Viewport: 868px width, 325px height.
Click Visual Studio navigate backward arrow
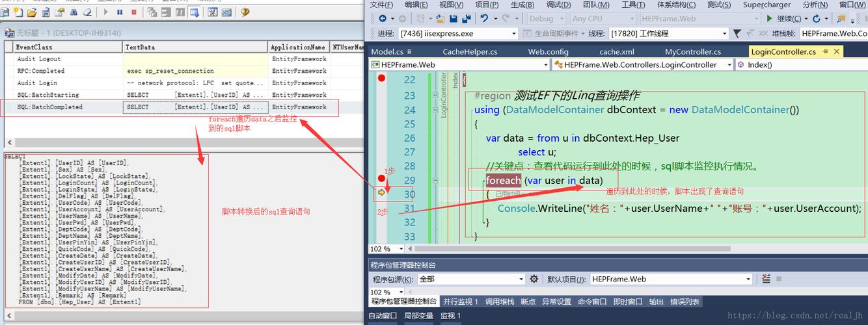(x=383, y=19)
